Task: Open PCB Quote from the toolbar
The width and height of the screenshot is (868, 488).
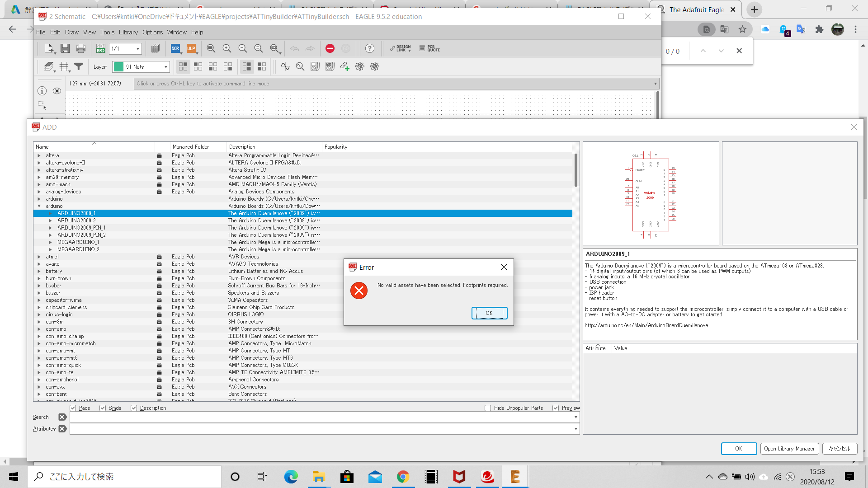Action: pos(429,48)
